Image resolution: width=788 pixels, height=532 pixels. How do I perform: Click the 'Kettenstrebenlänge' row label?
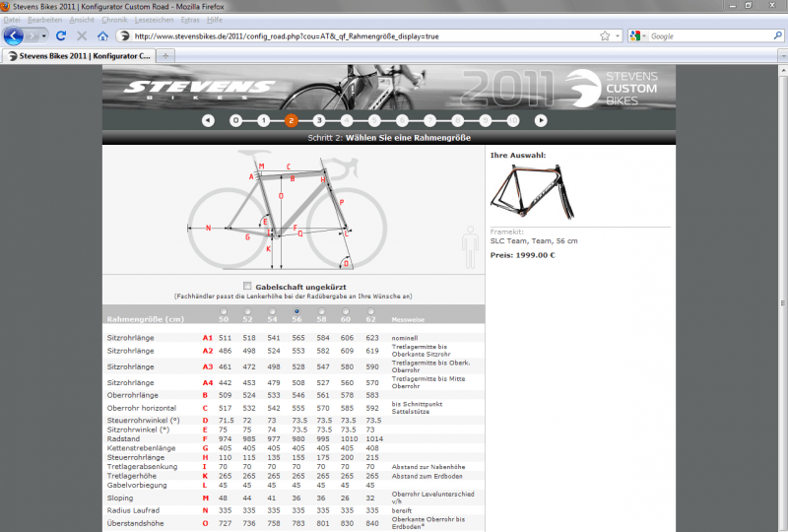tap(141, 448)
